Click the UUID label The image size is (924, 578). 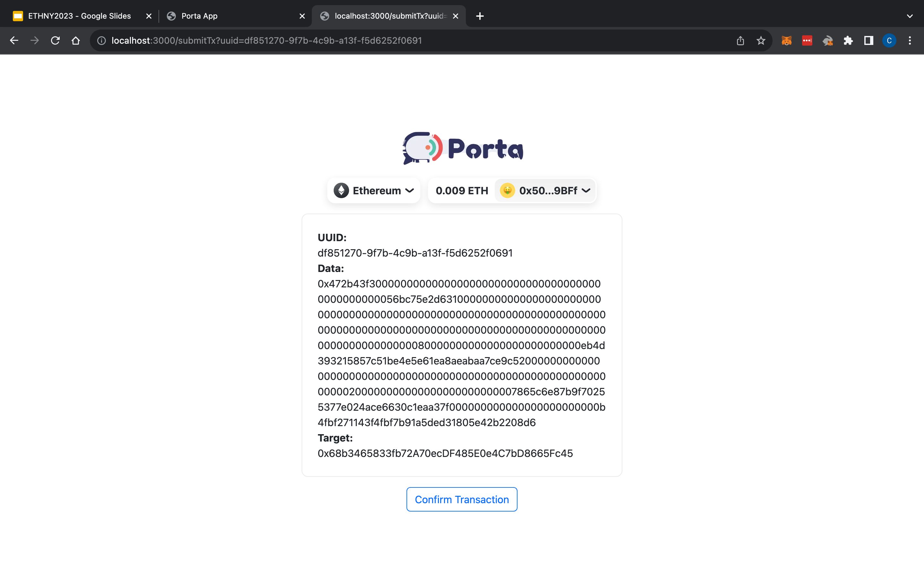332,237
